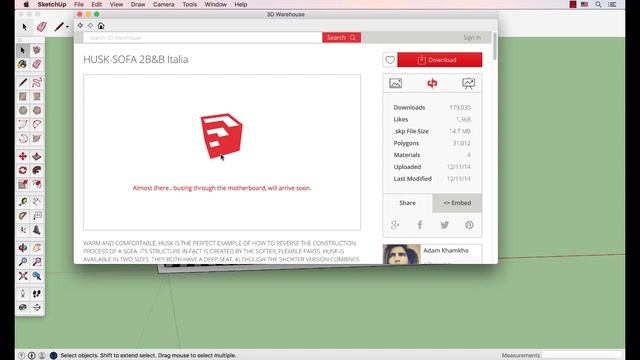Click the Polygons value 31,012
The width and height of the screenshot is (640, 360).
[462, 143]
